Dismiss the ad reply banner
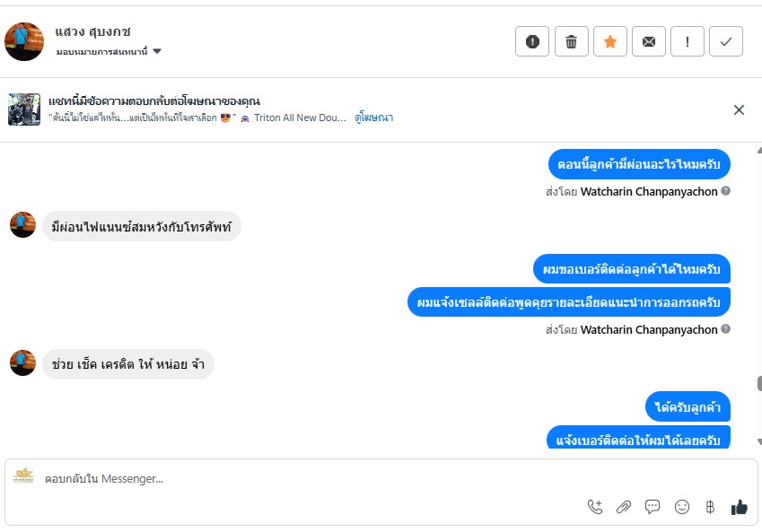This screenshot has width=762, height=532. (x=739, y=109)
